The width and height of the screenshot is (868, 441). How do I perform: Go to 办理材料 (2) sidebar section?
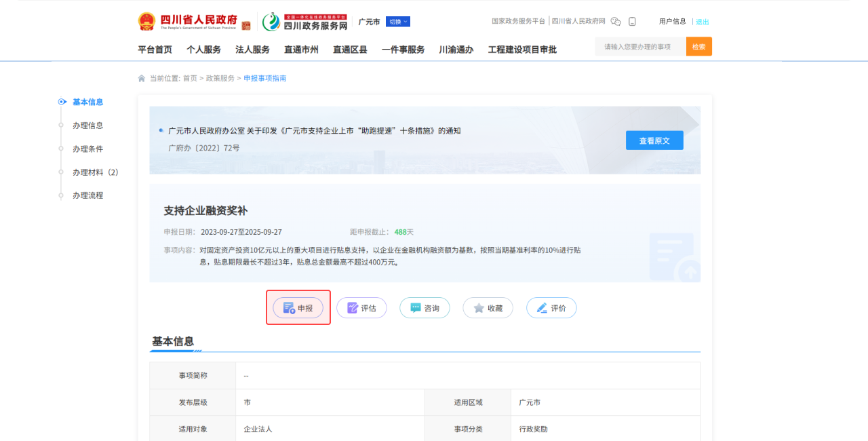[x=95, y=172]
